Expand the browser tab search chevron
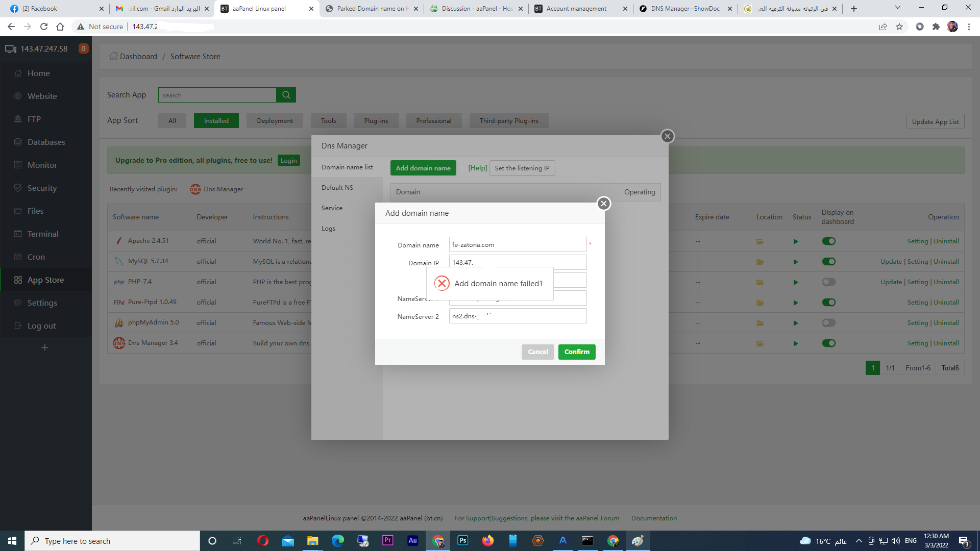Screen dimensions: 980x551 click(897, 8)
